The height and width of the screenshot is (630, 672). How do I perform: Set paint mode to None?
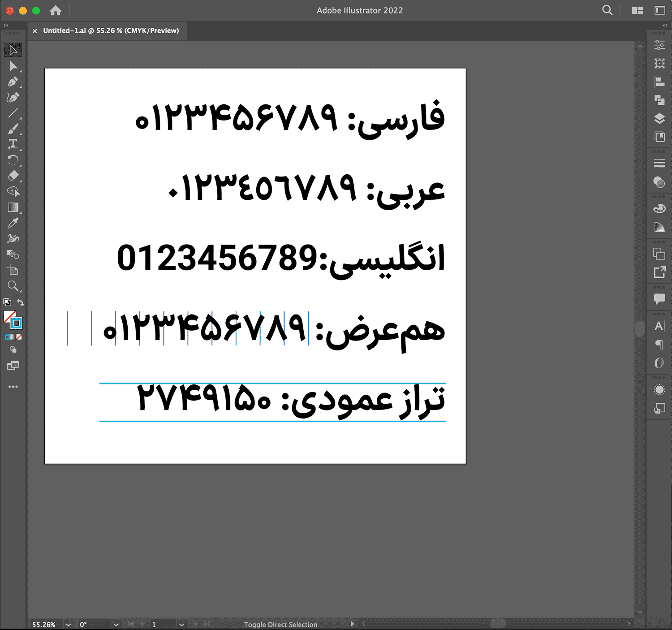(x=19, y=337)
